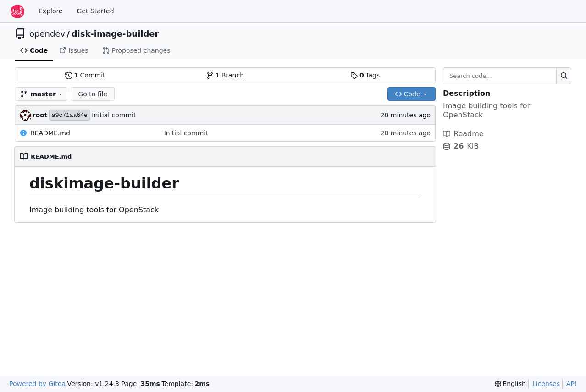Open the Get Started link
Viewport: 586px width, 392px height.
(95, 11)
